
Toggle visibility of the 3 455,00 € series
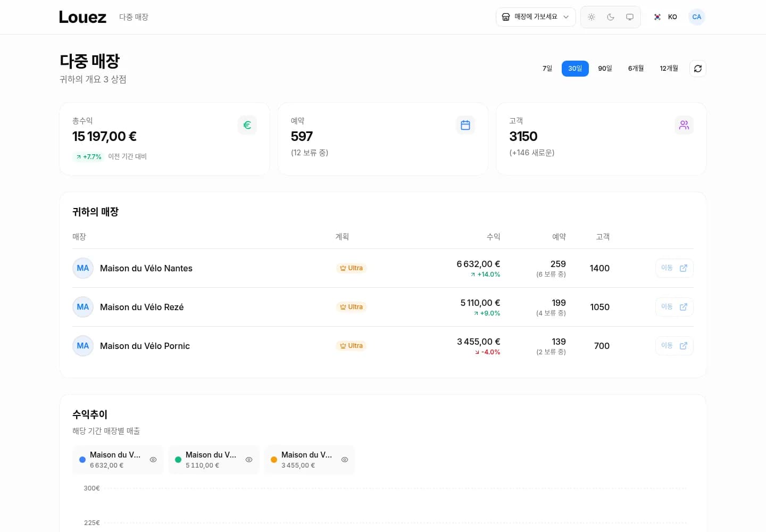click(345, 460)
